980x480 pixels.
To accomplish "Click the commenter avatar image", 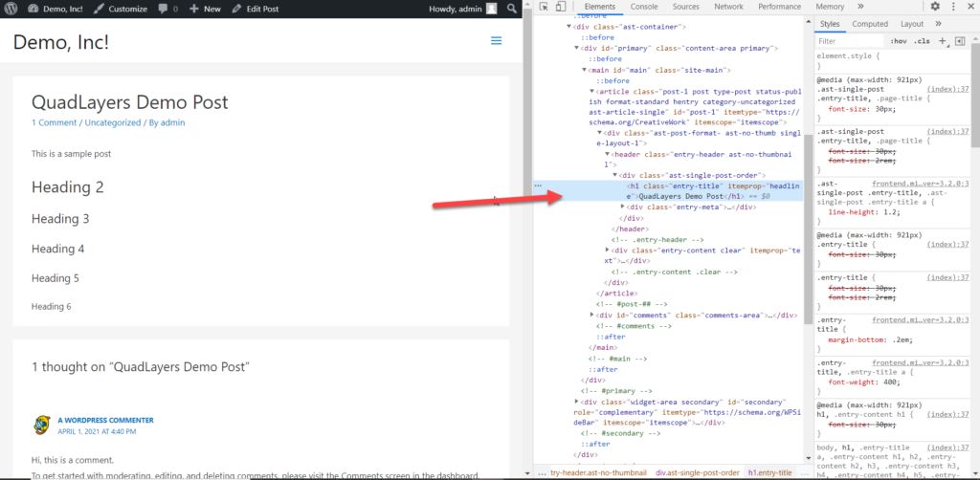I will tap(41, 425).
